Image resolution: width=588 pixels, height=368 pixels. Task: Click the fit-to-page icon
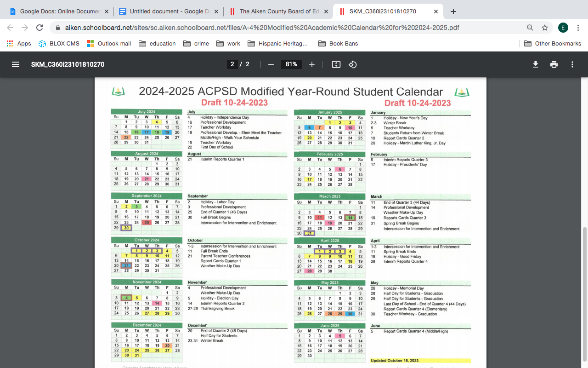tap(336, 64)
